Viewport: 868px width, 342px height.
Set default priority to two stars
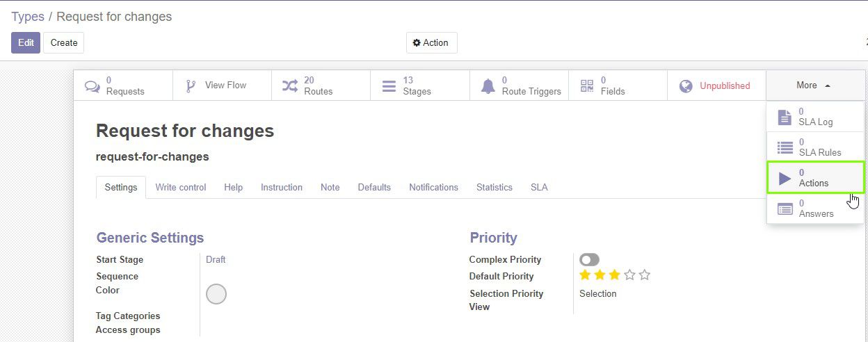tap(600, 275)
